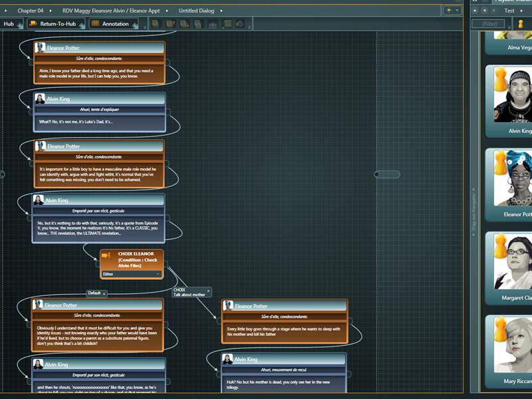Click Alvin King avatar in 'and then he shouts' node

coord(38,364)
